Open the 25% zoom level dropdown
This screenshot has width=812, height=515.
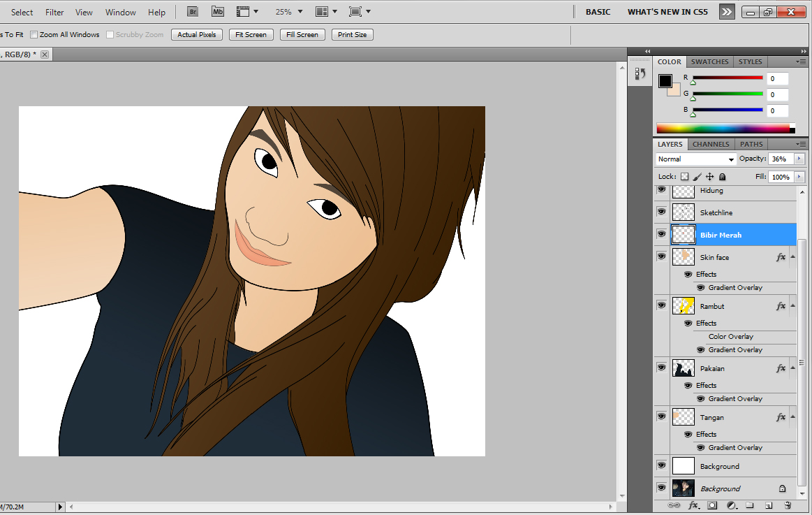288,12
